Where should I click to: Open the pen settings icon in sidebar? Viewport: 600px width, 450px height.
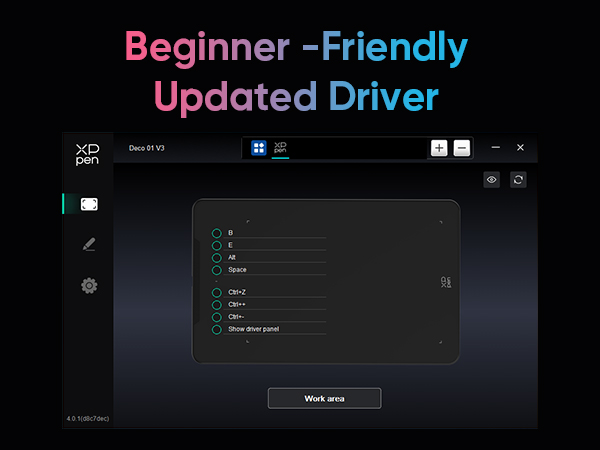[x=89, y=245]
